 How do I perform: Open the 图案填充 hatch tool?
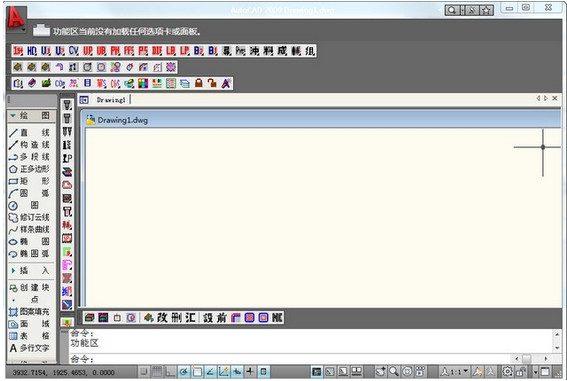tap(29, 312)
